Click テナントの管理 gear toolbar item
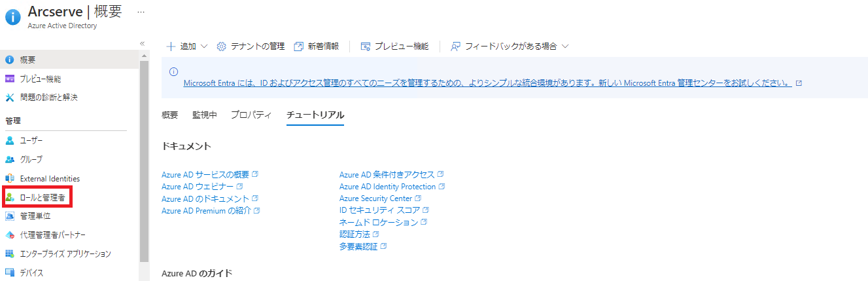Viewport: 868px width, 281px height. pos(251,47)
